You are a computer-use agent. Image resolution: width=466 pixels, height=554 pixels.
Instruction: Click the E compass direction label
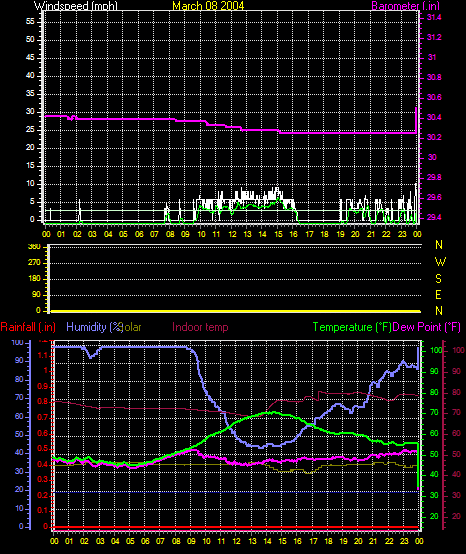coord(438,295)
